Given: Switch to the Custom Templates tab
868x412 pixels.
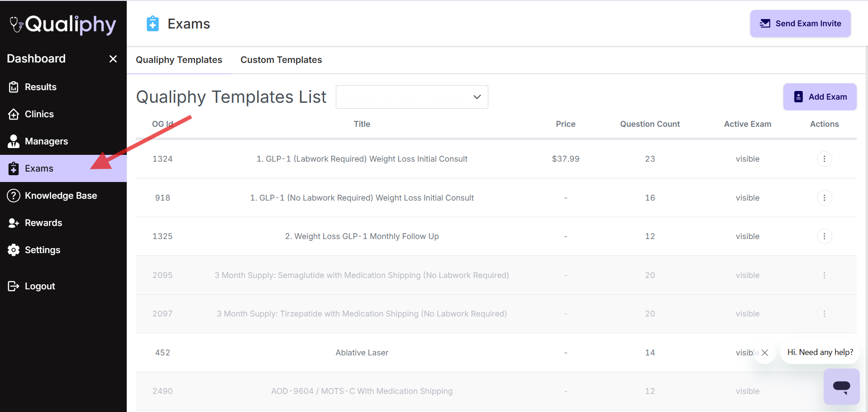Looking at the screenshot, I should [x=281, y=60].
